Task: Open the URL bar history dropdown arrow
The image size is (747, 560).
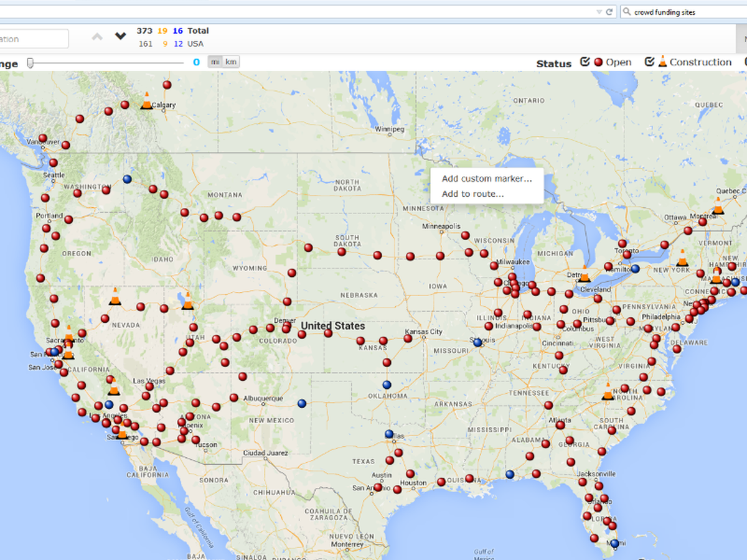Action: tap(599, 12)
